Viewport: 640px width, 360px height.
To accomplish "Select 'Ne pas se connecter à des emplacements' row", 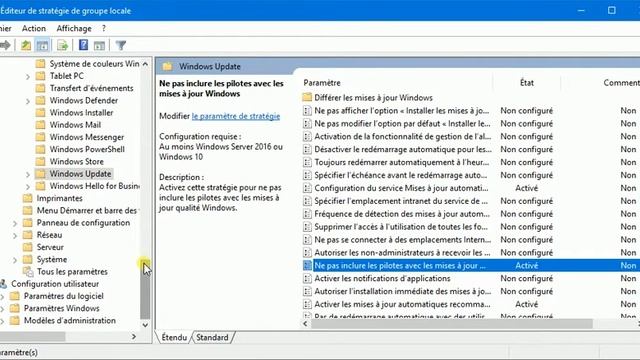I will 471,240.
